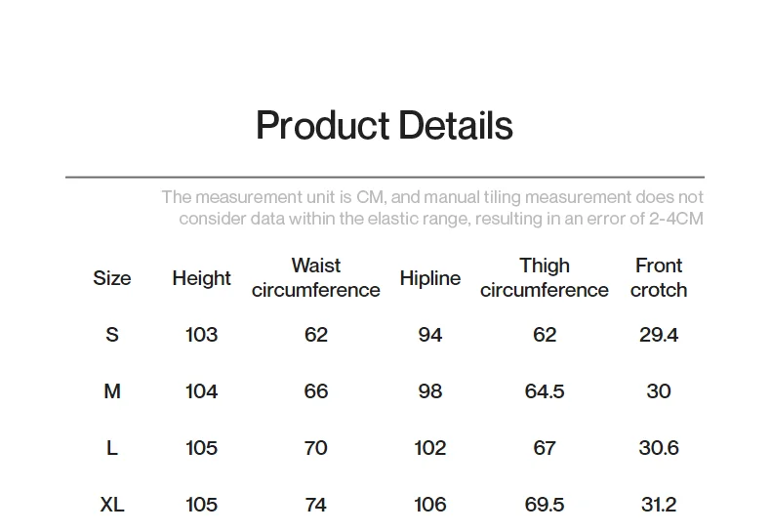This screenshot has width=771, height=532.
Task: Click waist value 66 in M row
Action: 315,391
